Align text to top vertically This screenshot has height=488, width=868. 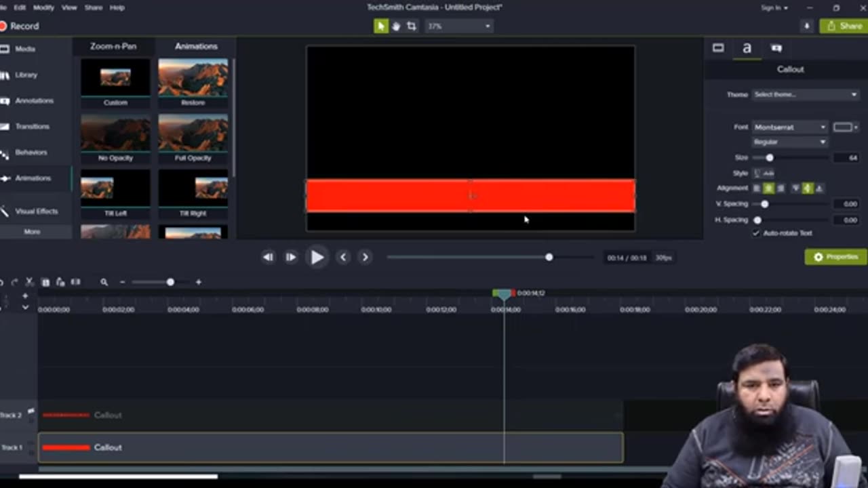(795, 188)
